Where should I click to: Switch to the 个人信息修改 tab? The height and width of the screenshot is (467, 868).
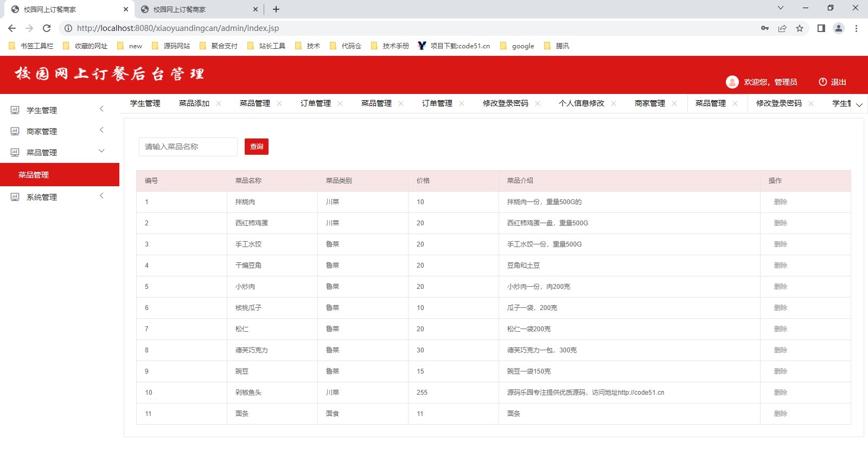point(581,103)
